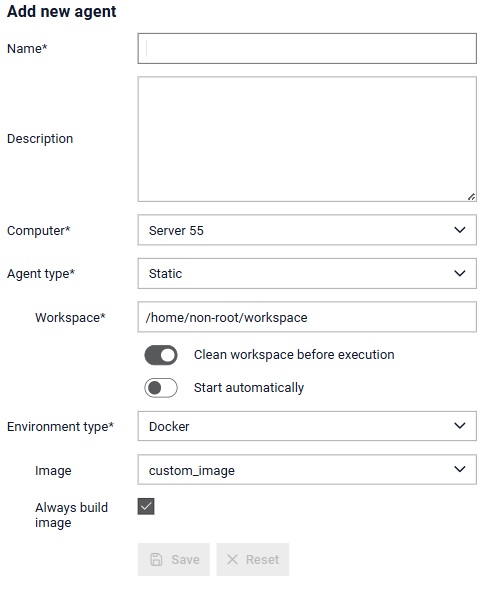Open the custom_image selection dropdown
487x595 pixels.
[x=307, y=470]
